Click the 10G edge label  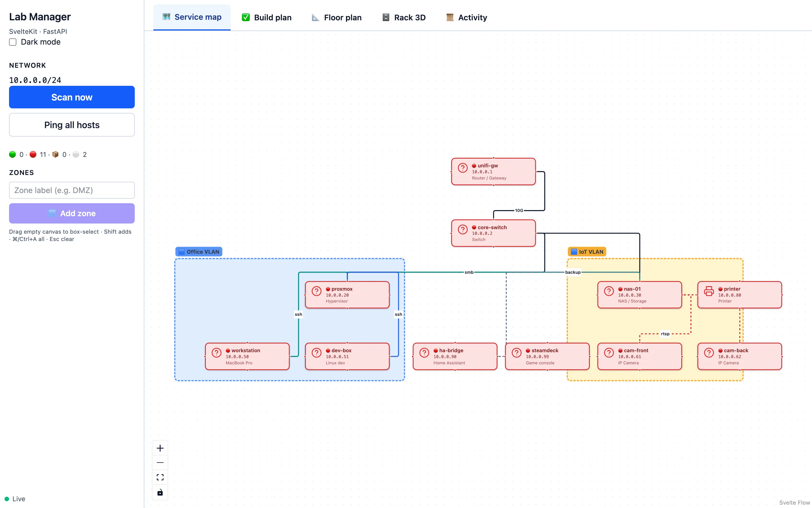[x=519, y=210]
